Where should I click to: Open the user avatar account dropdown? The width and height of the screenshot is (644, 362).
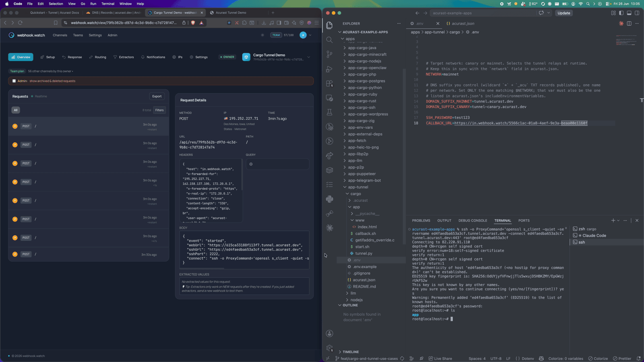tap(305, 35)
